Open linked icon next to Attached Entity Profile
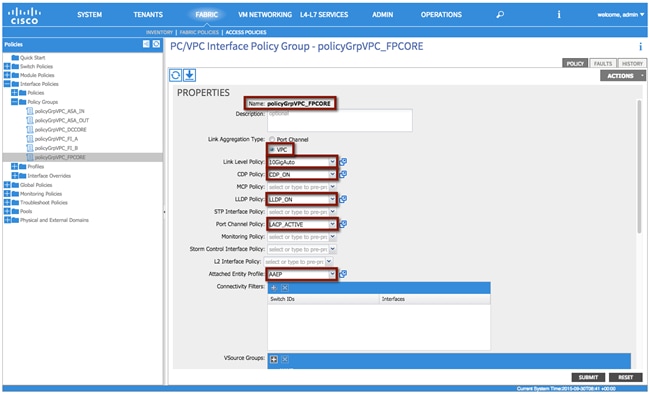The image size is (650, 394). pyautogui.click(x=343, y=274)
